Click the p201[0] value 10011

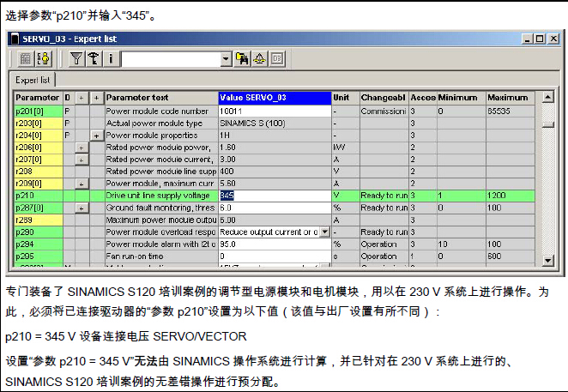(x=275, y=112)
